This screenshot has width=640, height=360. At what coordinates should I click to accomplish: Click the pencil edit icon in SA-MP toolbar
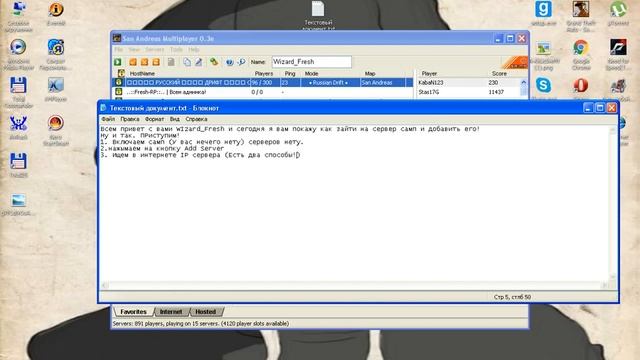click(x=198, y=62)
